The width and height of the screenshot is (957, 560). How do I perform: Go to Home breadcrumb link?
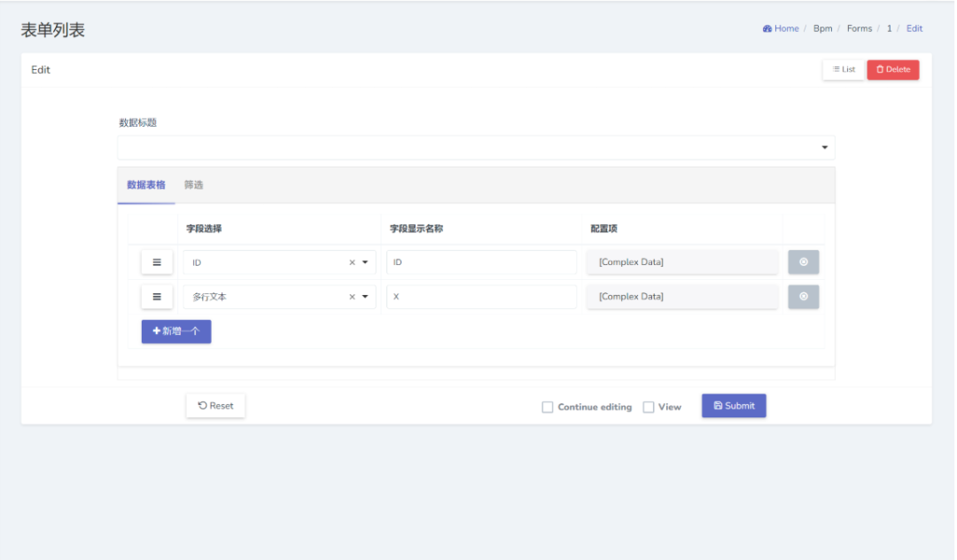[x=781, y=28]
